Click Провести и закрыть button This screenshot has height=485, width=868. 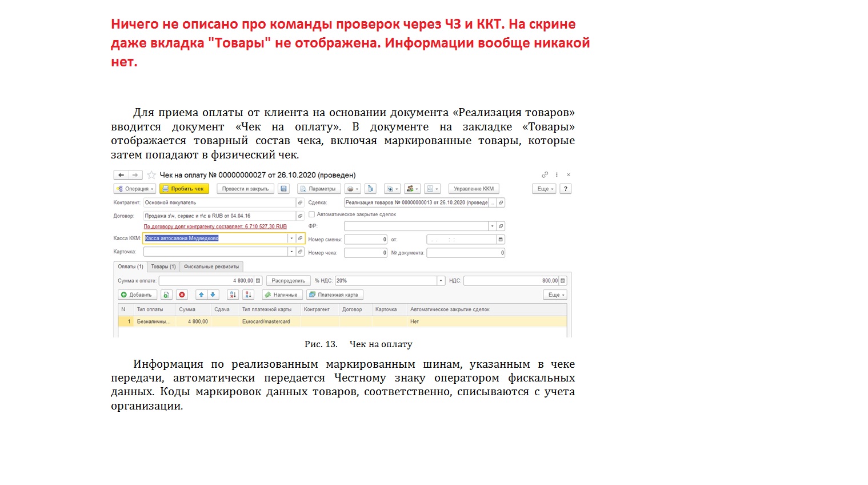245,189
